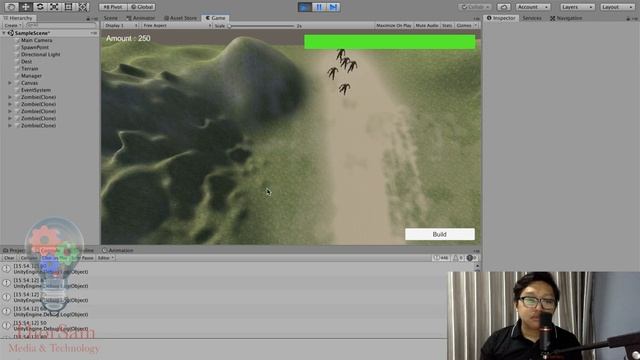
Task: Open the Asset Store tab
Action: pos(180,18)
